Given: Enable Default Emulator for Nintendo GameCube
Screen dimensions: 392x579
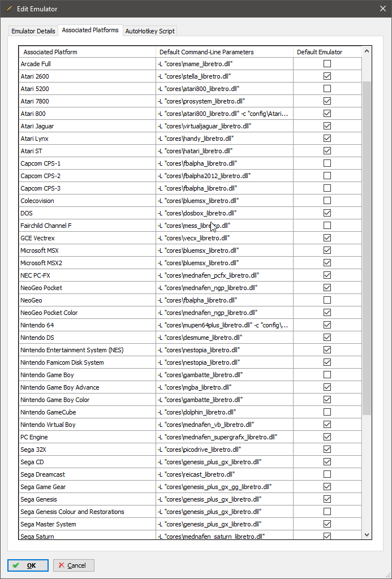Looking at the screenshot, I should pyautogui.click(x=327, y=412).
